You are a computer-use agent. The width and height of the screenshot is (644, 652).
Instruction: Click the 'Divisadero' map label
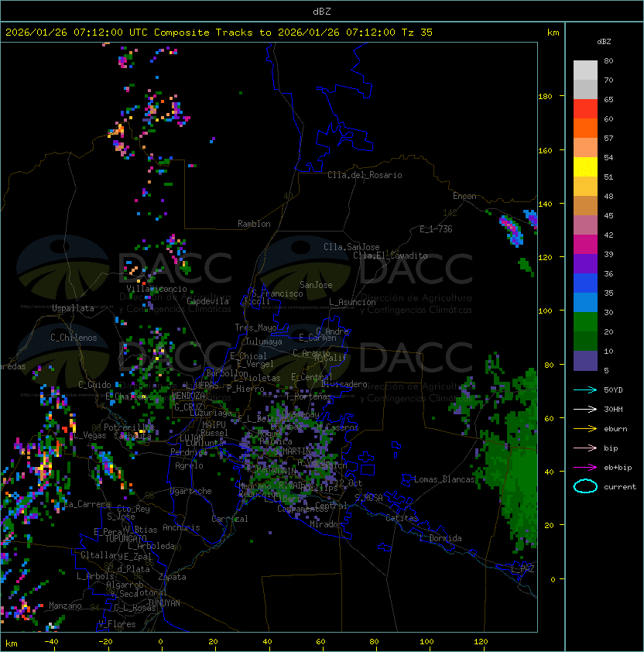[x=344, y=384]
